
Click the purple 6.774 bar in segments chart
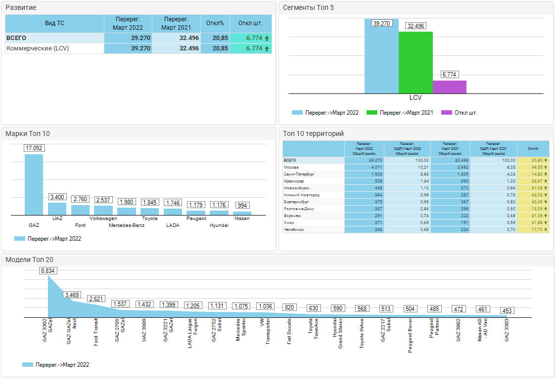coord(449,87)
